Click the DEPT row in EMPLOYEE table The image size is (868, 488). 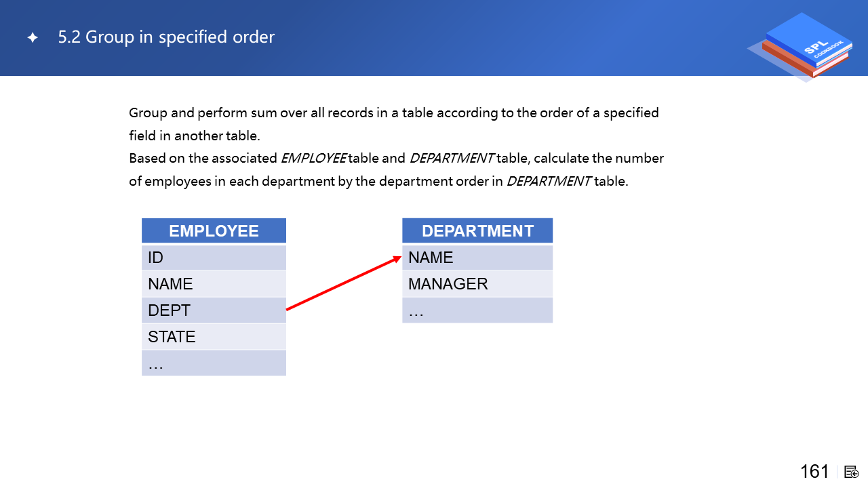click(214, 310)
